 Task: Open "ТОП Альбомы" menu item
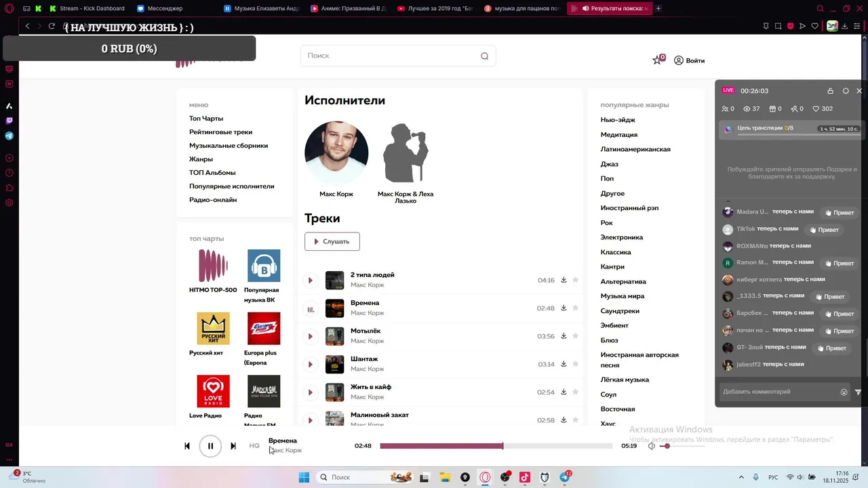[x=212, y=173]
